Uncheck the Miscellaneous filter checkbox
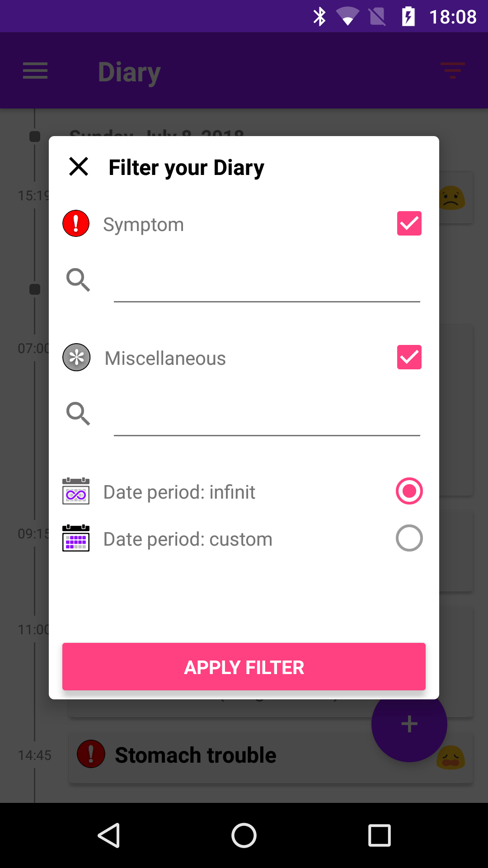 (409, 357)
